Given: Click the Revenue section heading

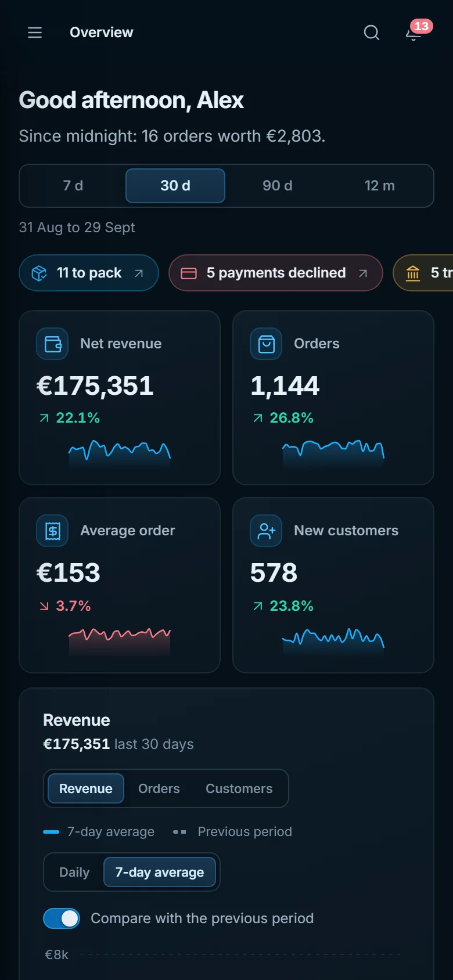Looking at the screenshot, I should pos(77,720).
